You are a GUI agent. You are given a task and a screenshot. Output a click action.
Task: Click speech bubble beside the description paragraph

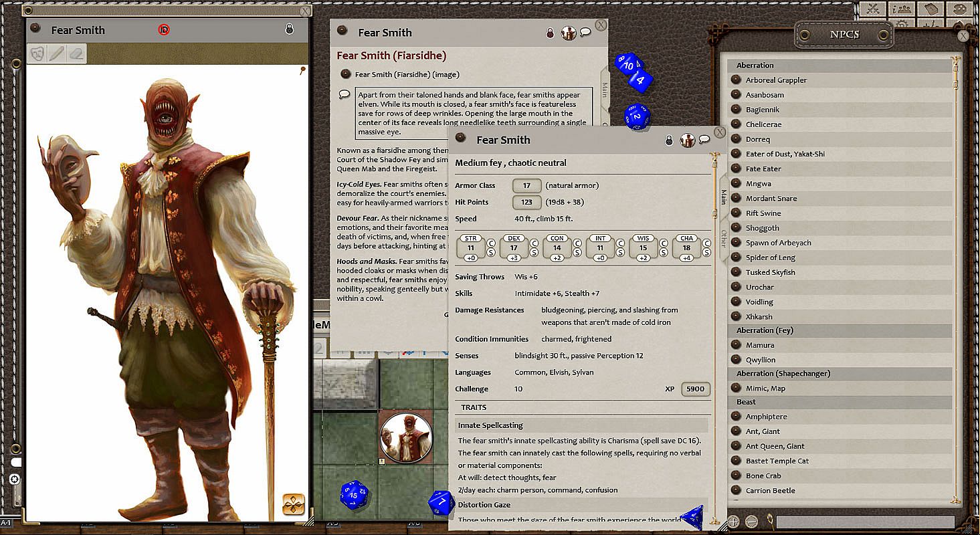(345, 94)
